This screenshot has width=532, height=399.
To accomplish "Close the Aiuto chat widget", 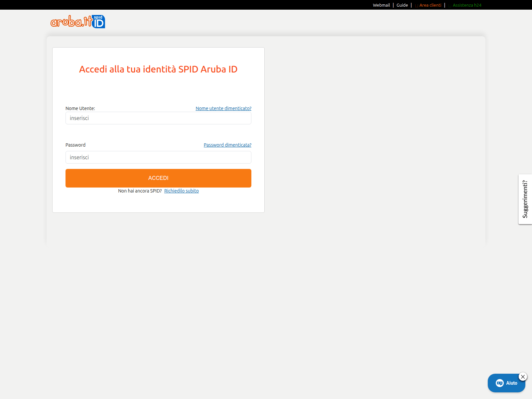I will (x=523, y=377).
